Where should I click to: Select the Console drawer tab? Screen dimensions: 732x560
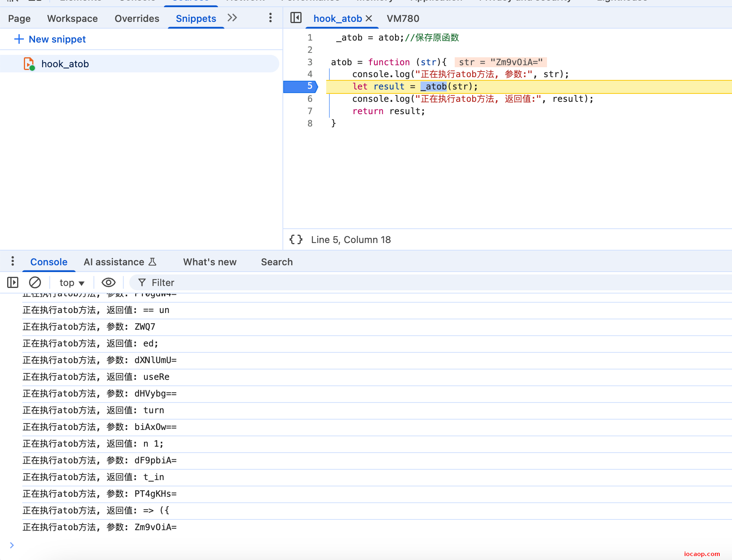click(x=49, y=262)
